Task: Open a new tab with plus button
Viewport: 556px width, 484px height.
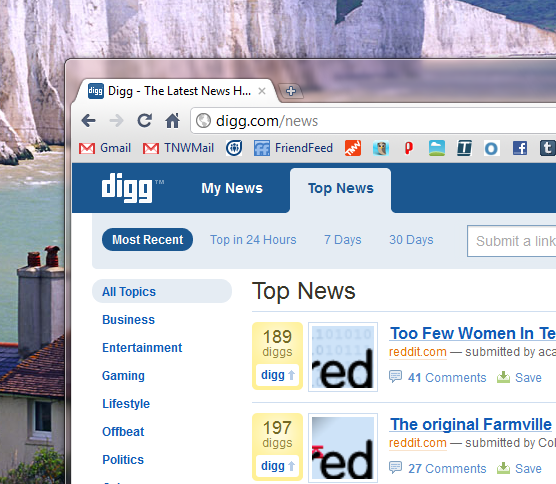Action: click(291, 91)
